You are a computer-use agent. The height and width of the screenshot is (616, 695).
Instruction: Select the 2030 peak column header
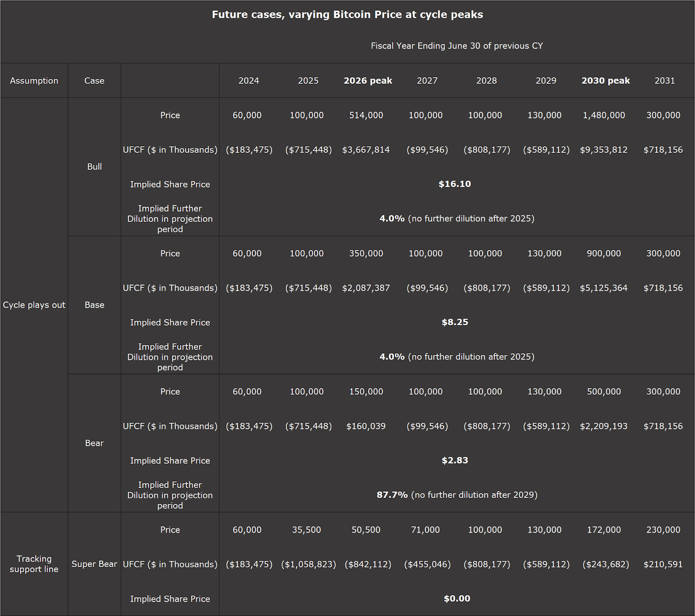(606, 80)
